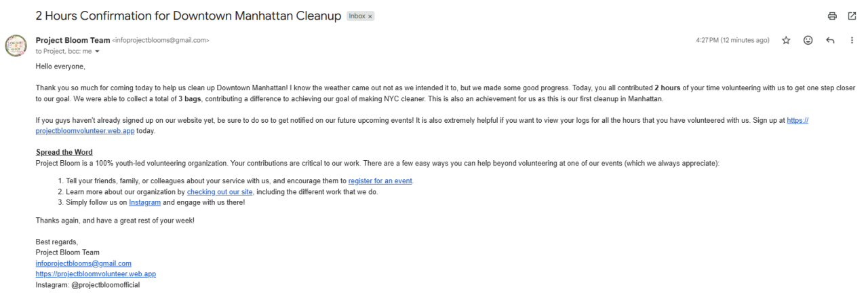The height and width of the screenshot is (300, 868).
Task: Follow the 'register for an event' link
Action: [x=380, y=181]
